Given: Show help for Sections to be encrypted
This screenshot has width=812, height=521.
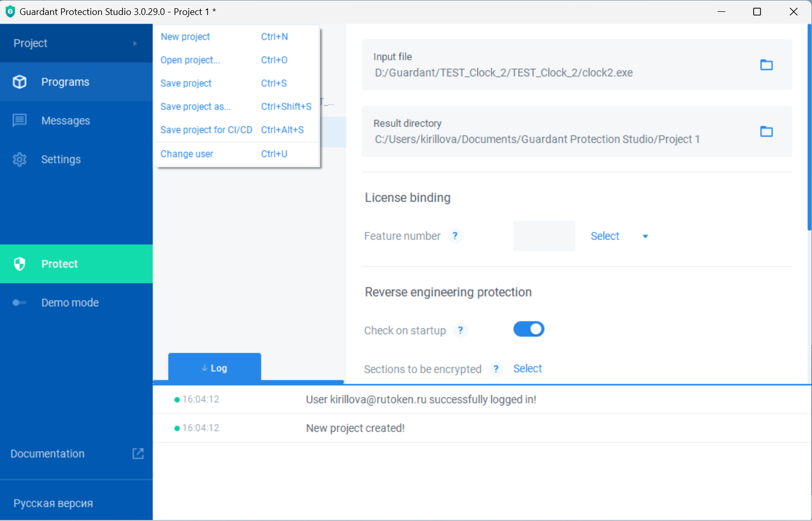Looking at the screenshot, I should (496, 369).
